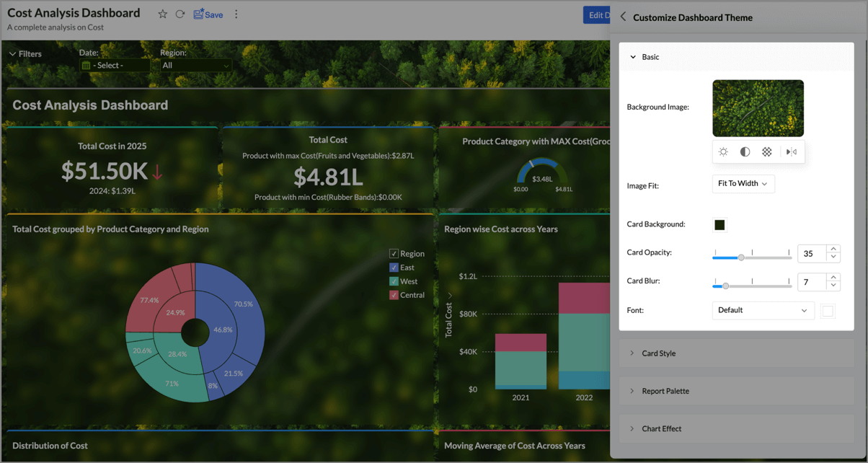
Task: Click the background image thumbnail
Action: [x=758, y=108]
